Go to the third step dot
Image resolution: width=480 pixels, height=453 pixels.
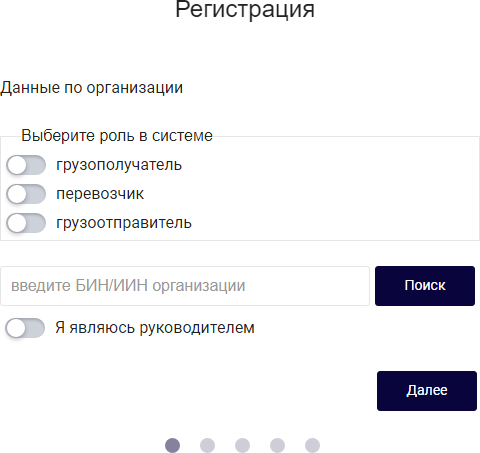click(242, 445)
